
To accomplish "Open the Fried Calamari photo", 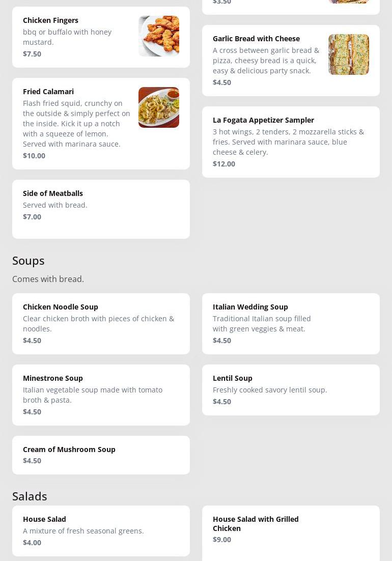I will click(x=158, y=107).
